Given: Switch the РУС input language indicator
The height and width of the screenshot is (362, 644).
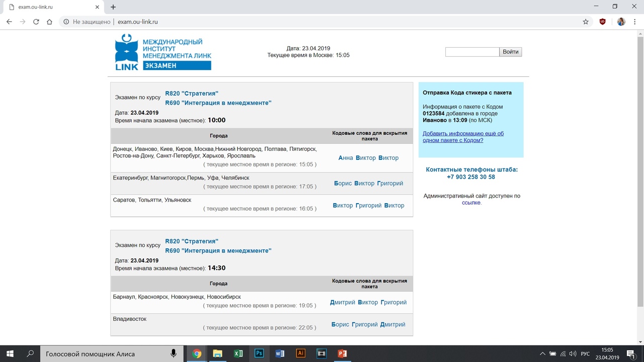Looking at the screenshot, I should 585,353.
